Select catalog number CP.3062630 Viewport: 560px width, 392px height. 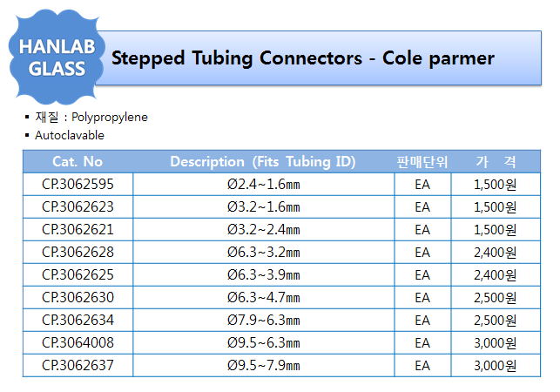[x=78, y=297]
